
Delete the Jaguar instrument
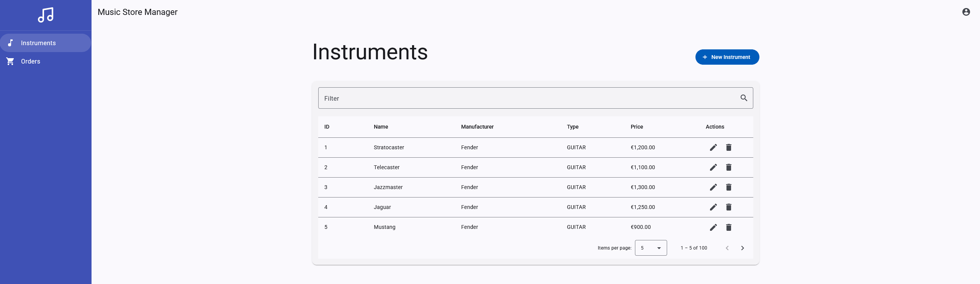click(728, 207)
